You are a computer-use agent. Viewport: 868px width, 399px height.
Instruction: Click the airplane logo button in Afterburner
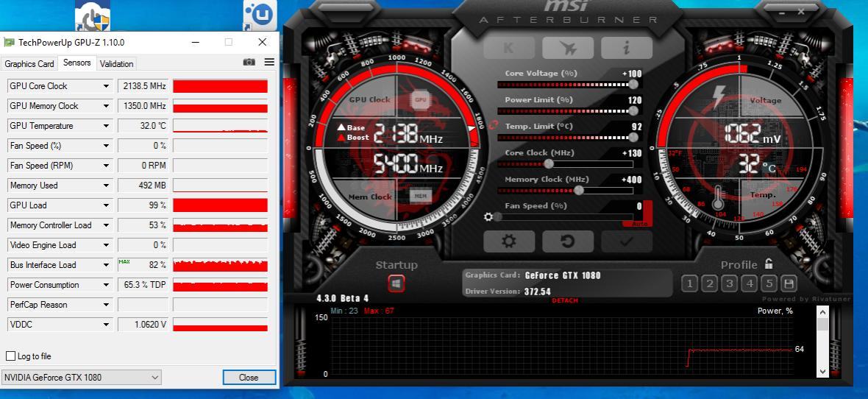pos(568,48)
